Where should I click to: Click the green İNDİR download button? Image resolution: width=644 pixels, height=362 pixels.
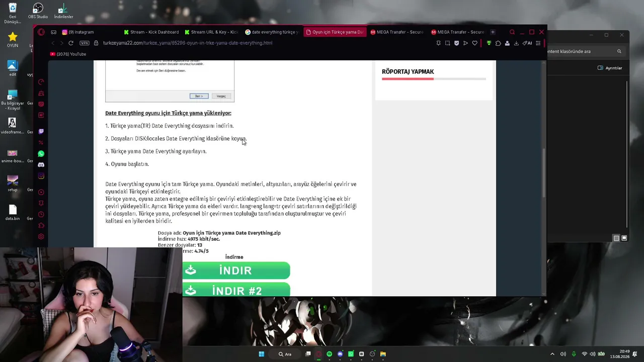coord(236,270)
